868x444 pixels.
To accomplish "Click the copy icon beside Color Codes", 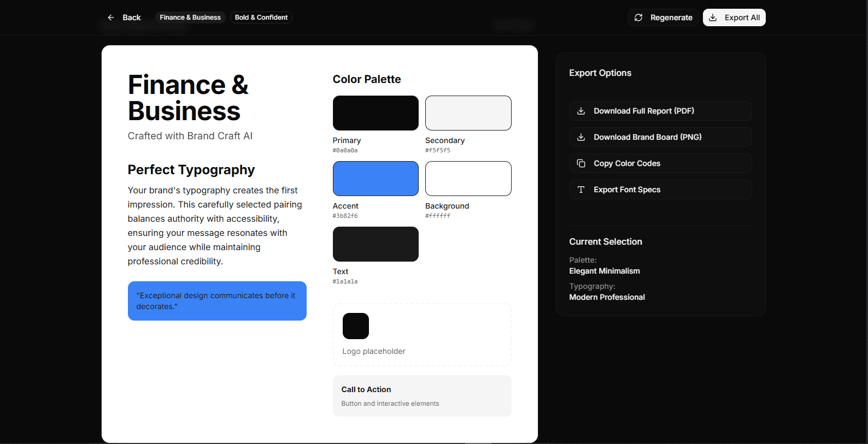I will point(581,163).
